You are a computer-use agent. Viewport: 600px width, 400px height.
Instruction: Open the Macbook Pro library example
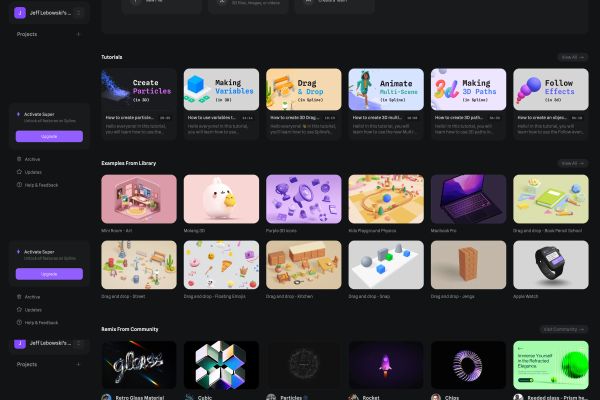[468, 199]
